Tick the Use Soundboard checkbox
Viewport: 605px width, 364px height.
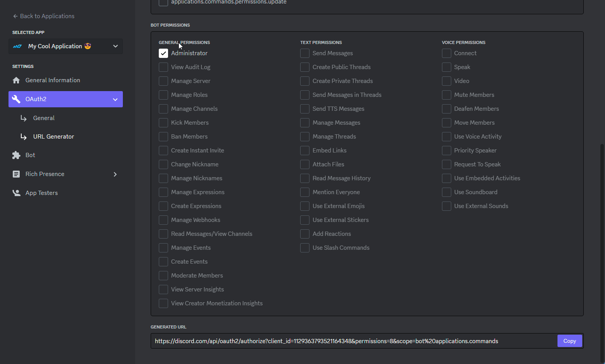447,192
